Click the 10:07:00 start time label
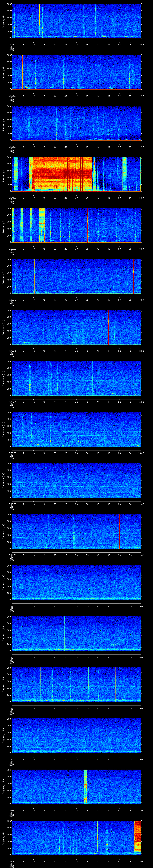 [12, 351]
